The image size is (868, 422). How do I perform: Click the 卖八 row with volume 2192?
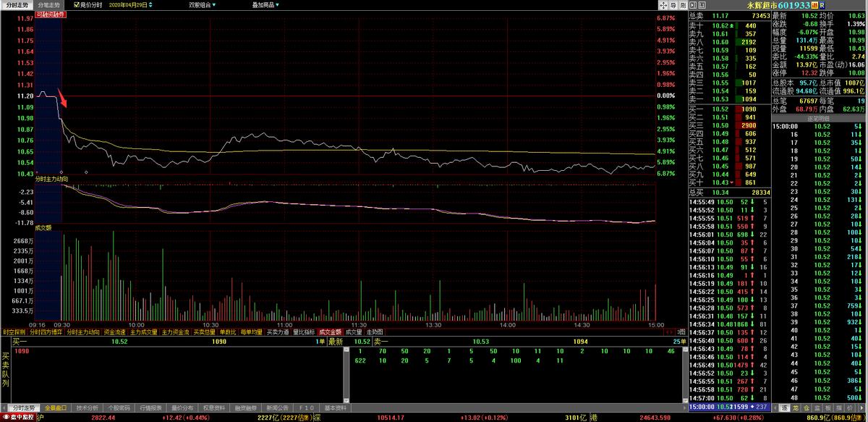click(728, 42)
